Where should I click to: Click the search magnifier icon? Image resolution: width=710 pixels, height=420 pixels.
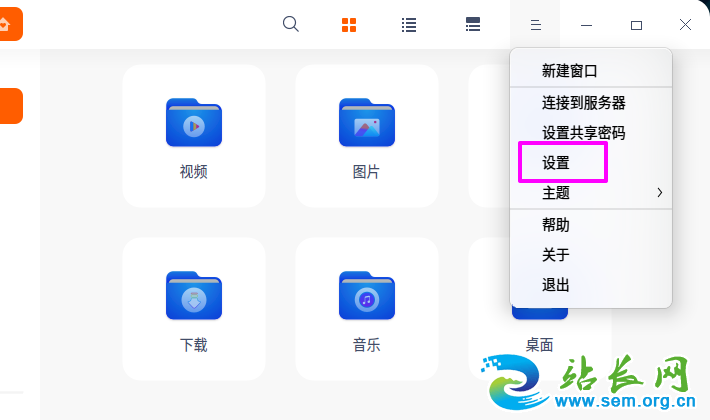[291, 24]
